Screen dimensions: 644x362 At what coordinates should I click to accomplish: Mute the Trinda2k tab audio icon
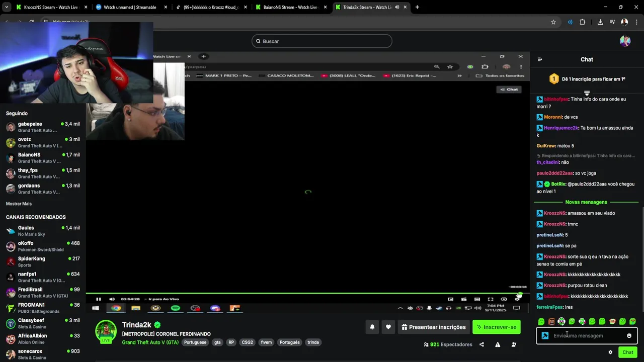pyautogui.click(x=397, y=7)
